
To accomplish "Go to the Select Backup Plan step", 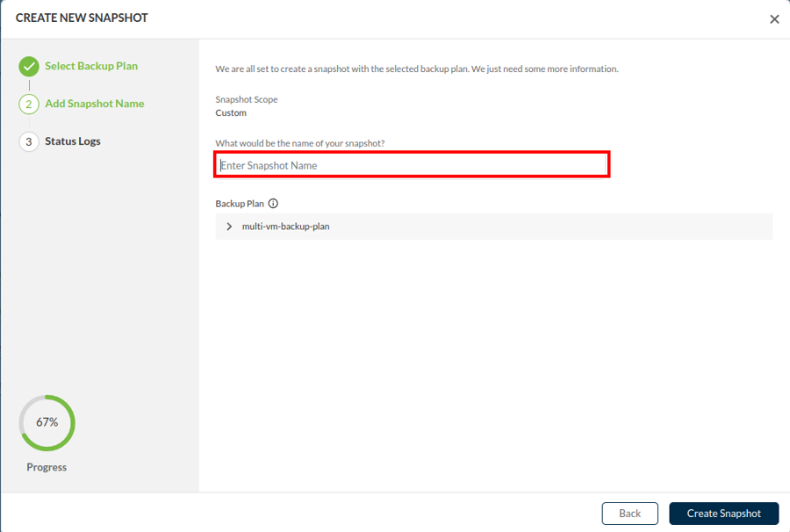I will (x=91, y=66).
